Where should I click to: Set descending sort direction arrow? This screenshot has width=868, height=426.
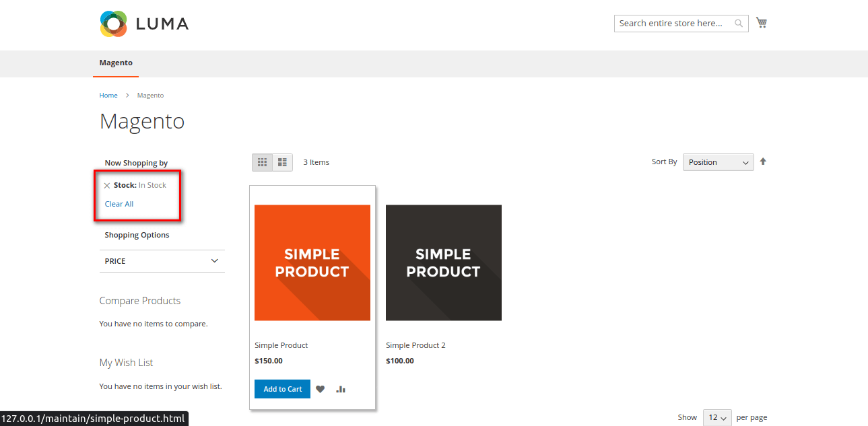(763, 162)
